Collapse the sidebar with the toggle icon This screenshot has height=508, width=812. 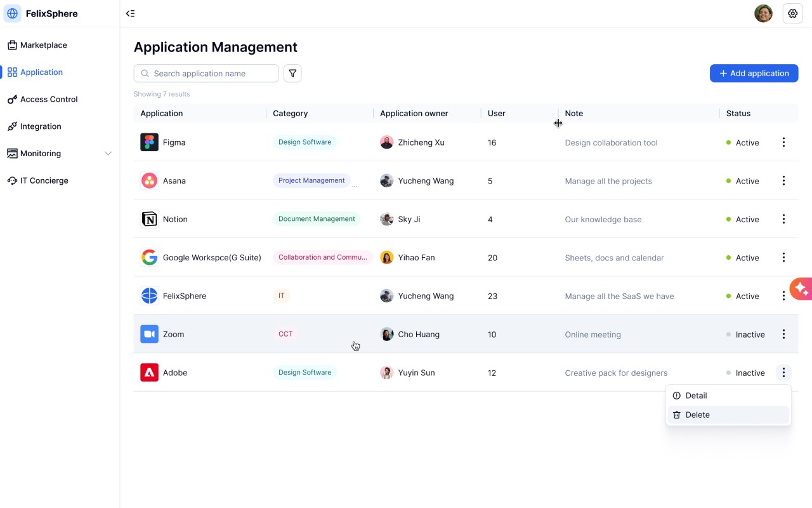click(x=130, y=13)
